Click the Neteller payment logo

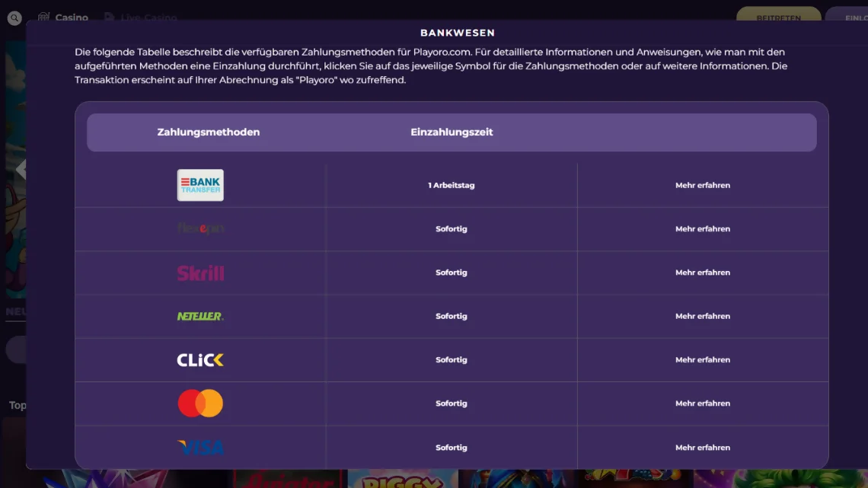point(200,316)
